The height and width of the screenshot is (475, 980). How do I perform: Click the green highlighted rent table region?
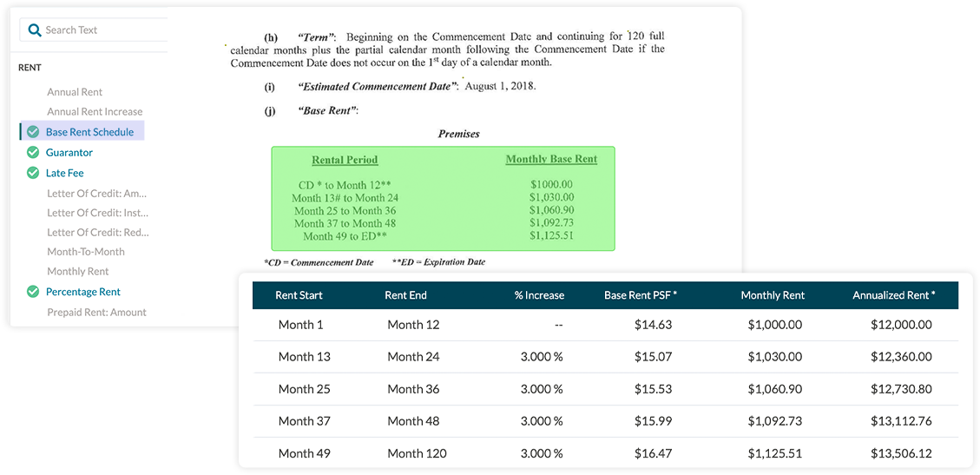443,199
